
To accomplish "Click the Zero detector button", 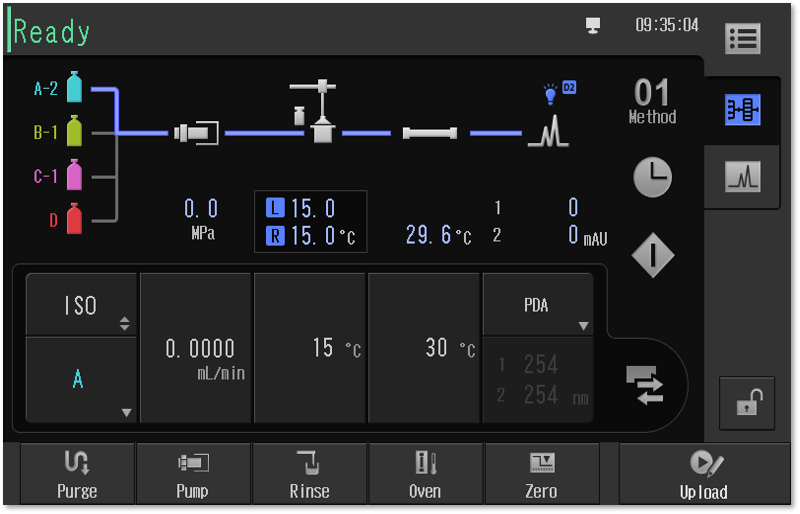I will coord(541,473).
